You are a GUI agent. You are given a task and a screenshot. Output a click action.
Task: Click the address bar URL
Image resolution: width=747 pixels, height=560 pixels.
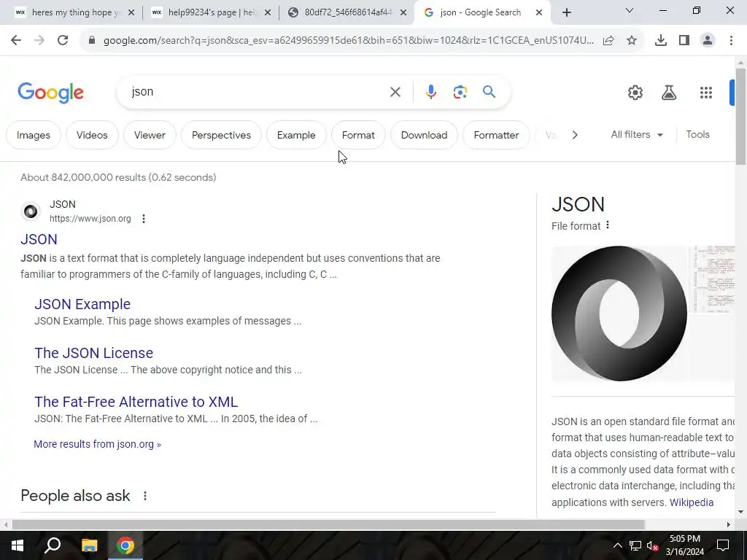pos(348,41)
